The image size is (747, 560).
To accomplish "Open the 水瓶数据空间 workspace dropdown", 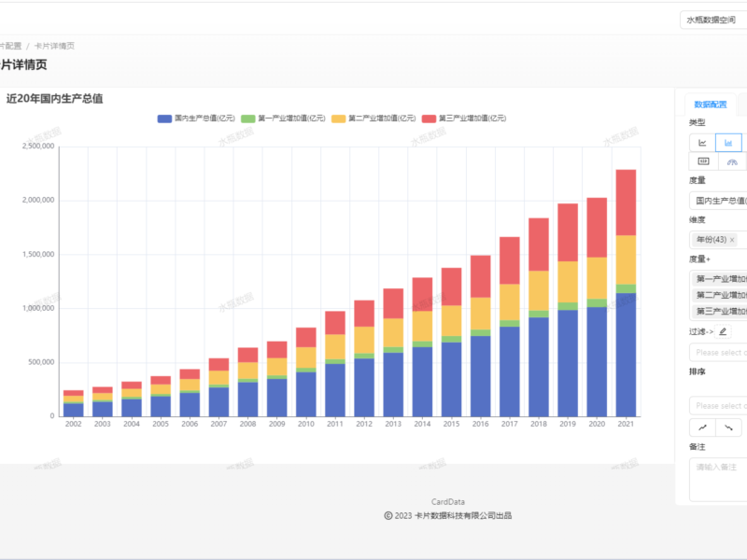I will pyautogui.click(x=713, y=19).
